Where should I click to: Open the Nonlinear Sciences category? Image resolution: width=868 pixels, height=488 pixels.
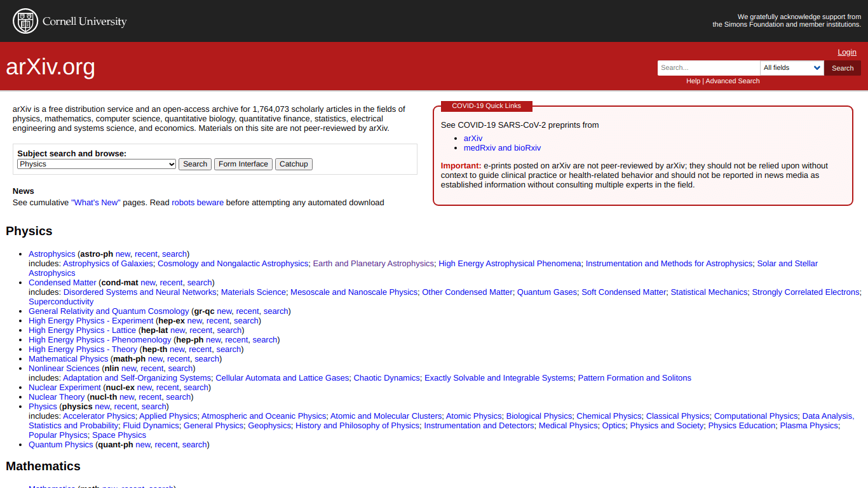point(64,369)
